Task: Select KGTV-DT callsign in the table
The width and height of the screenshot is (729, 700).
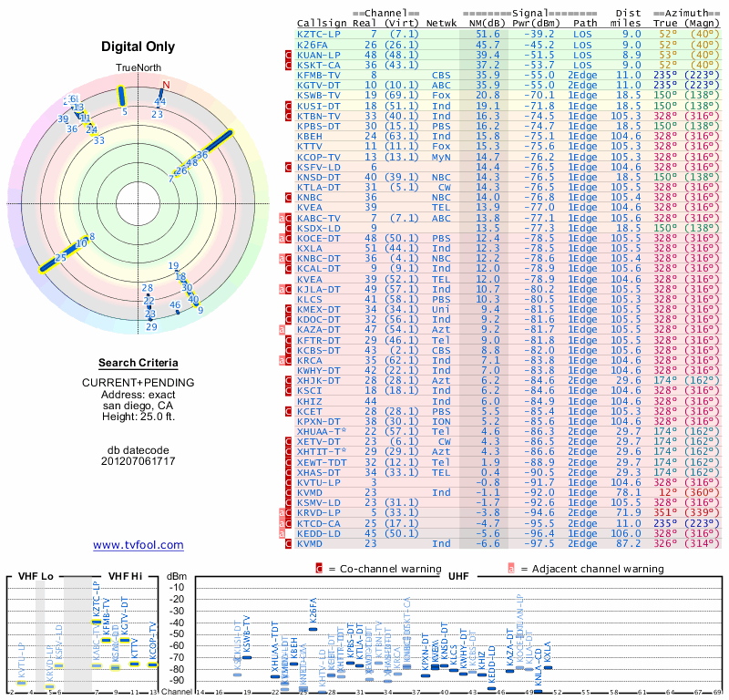Action: coord(318,85)
